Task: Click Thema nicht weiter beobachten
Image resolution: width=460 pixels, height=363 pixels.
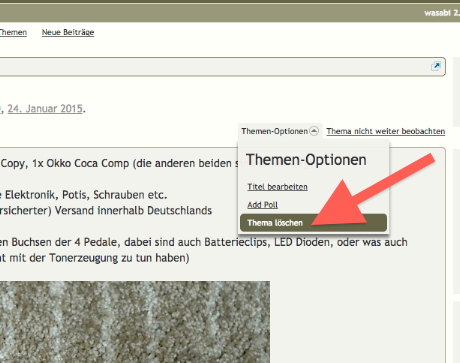Action: pyautogui.click(x=386, y=131)
